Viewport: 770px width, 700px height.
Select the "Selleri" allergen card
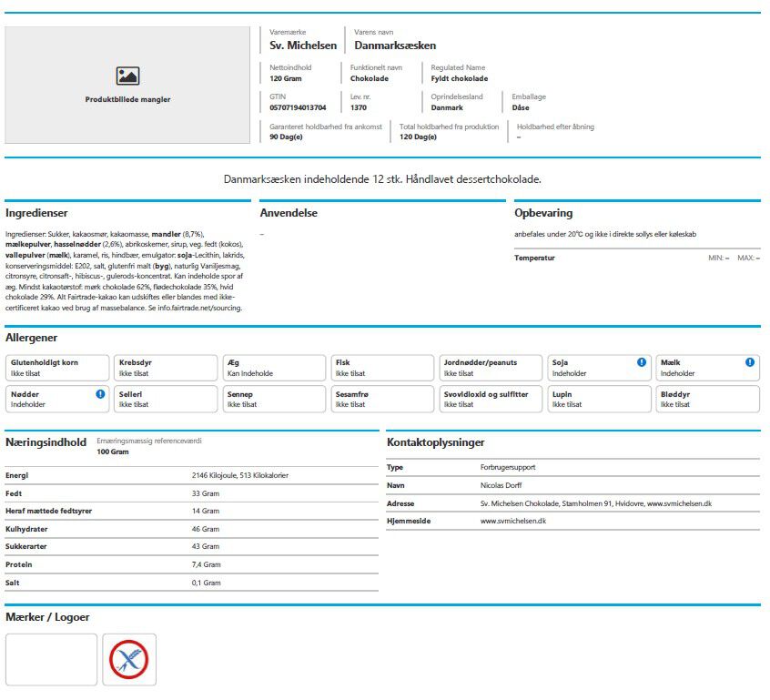pos(166,400)
